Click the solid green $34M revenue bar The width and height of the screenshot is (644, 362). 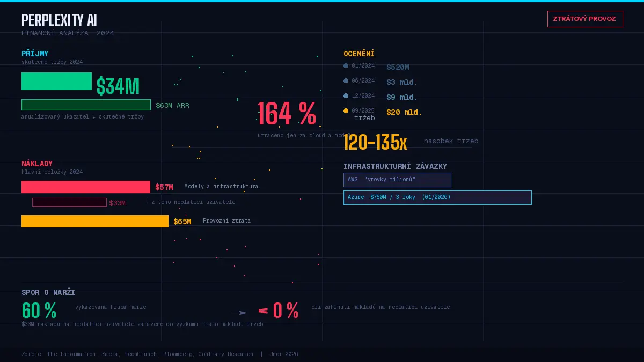56,81
